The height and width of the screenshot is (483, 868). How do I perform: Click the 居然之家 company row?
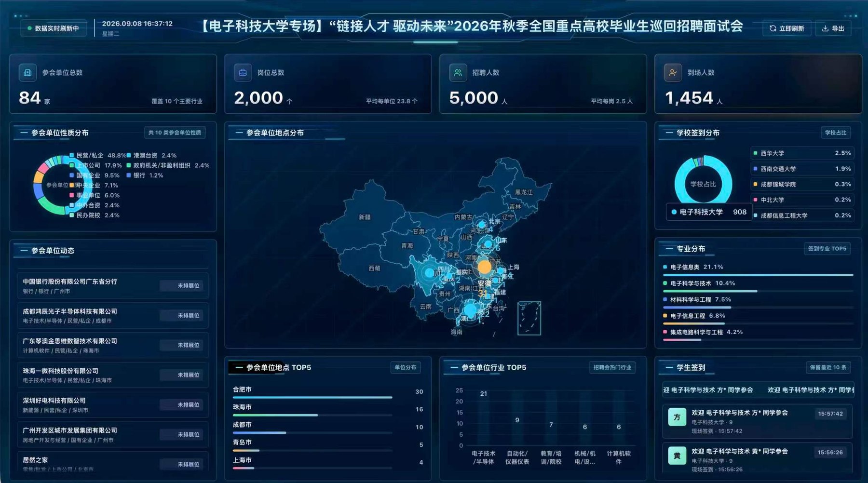click(113, 462)
